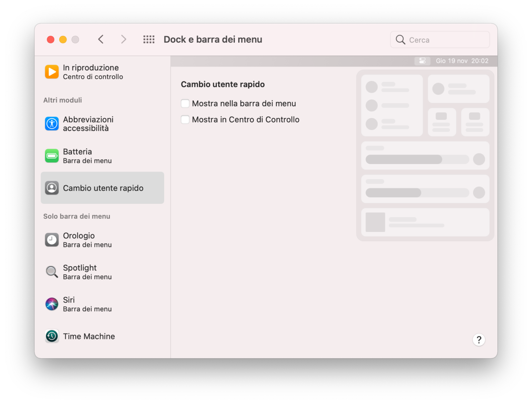
Task: Click the green Batteria icon
Action: click(52, 156)
